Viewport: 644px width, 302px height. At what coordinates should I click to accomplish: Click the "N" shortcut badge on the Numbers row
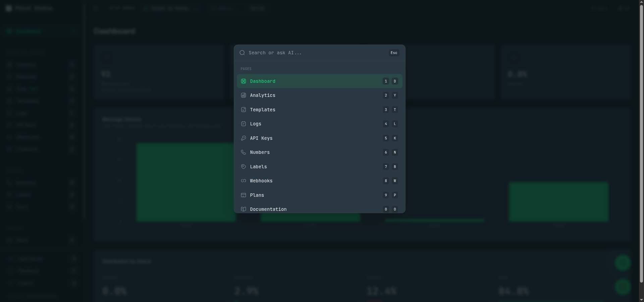tap(395, 152)
